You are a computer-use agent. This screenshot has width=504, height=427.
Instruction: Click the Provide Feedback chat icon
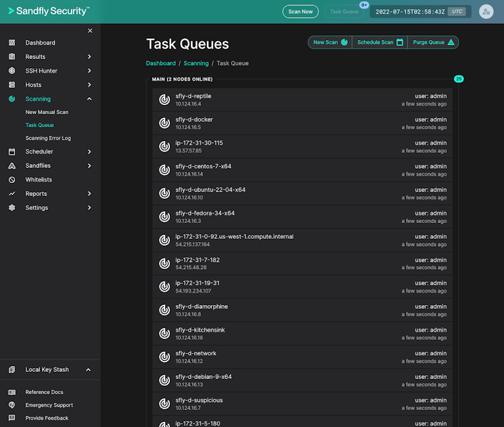tap(12, 418)
